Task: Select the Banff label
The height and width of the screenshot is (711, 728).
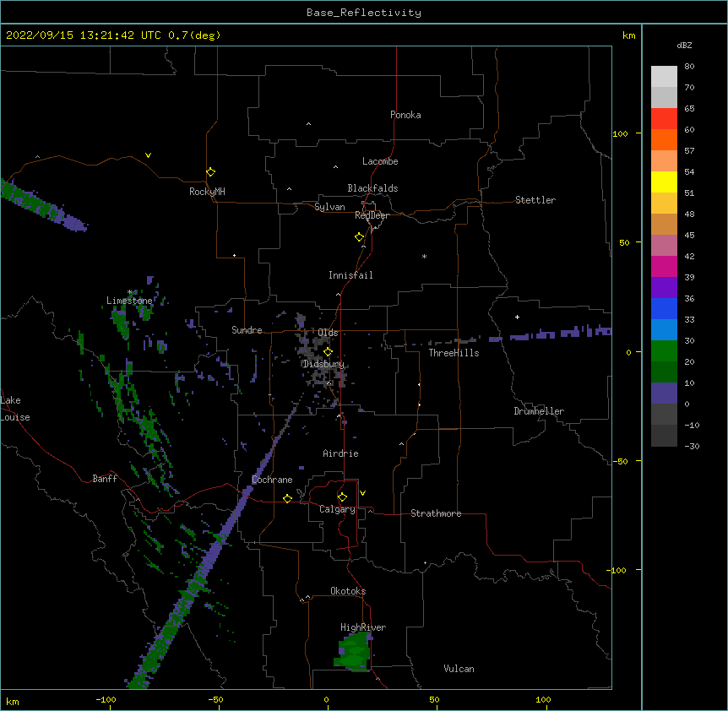Action: click(105, 479)
